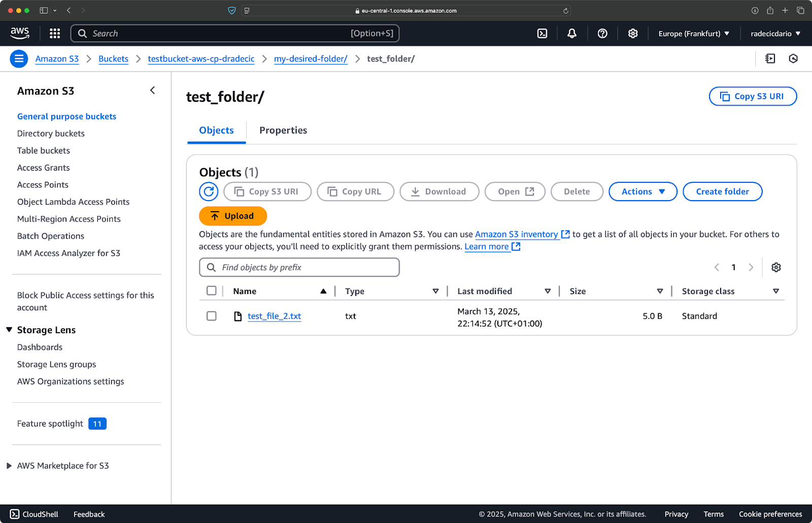This screenshot has height=523, width=812.
Task: Collapse the Storage Lens section
Action: [9, 330]
